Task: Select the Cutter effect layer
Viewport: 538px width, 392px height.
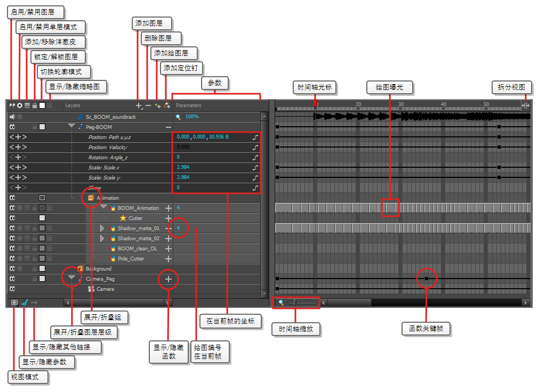Action: 135,218
